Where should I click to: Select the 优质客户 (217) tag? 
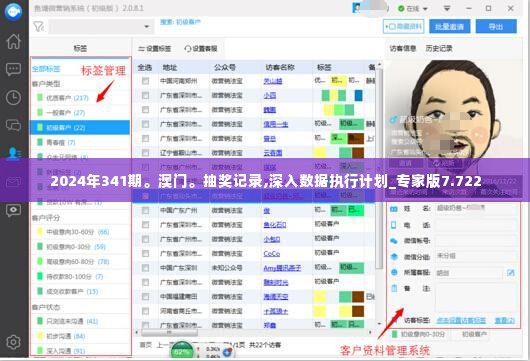tap(80, 98)
